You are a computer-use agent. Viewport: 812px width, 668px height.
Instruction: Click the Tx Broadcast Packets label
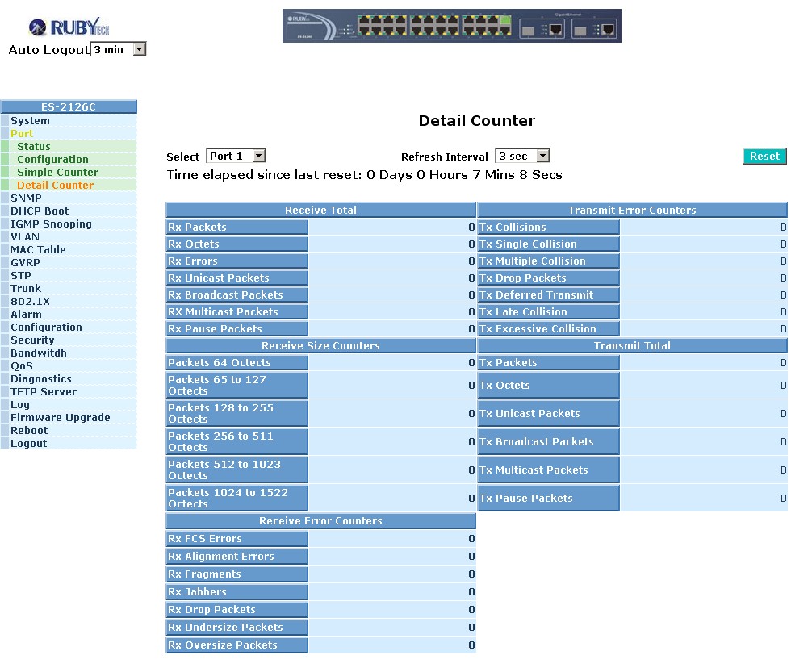click(x=548, y=442)
